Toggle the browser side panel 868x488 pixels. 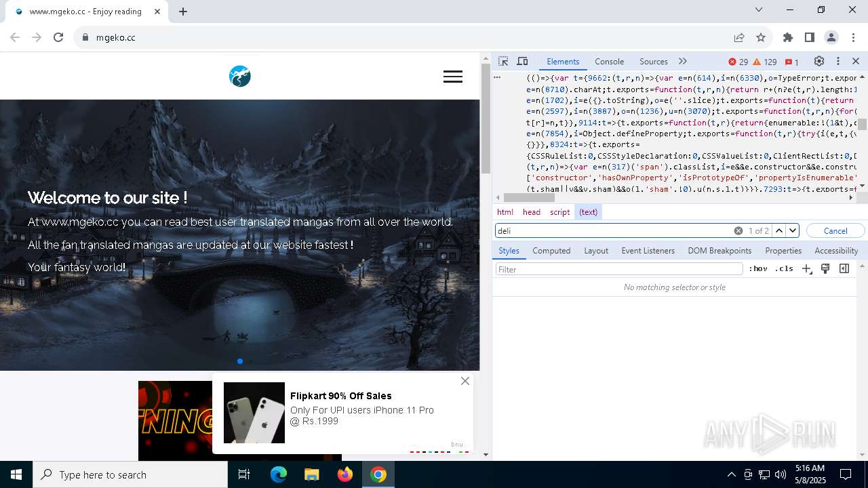[810, 37]
